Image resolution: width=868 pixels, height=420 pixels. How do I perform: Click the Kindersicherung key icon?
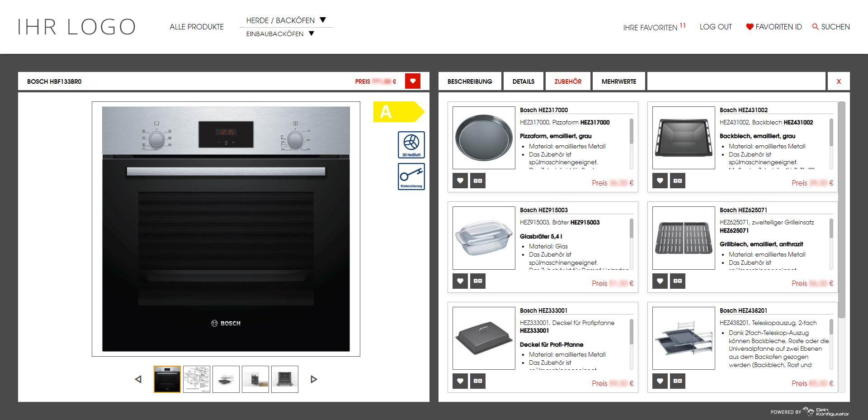pos(411,176)
